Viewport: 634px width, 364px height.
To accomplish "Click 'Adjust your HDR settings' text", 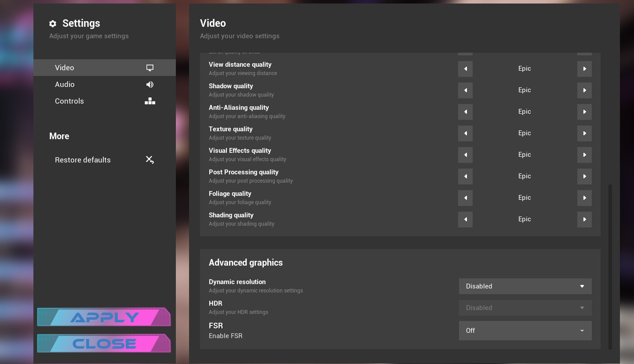I will [x=238, y=312].
